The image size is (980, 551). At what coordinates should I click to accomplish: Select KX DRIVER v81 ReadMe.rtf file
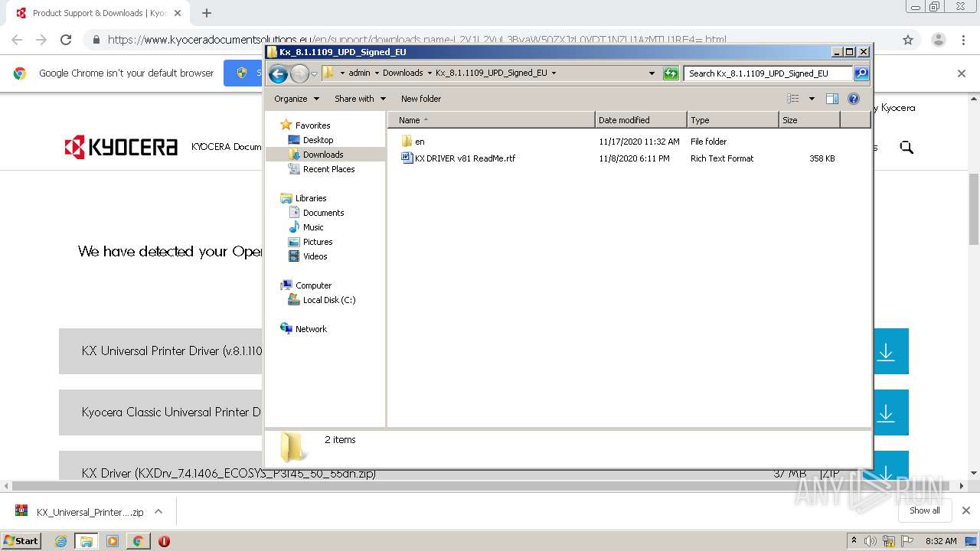465,158
